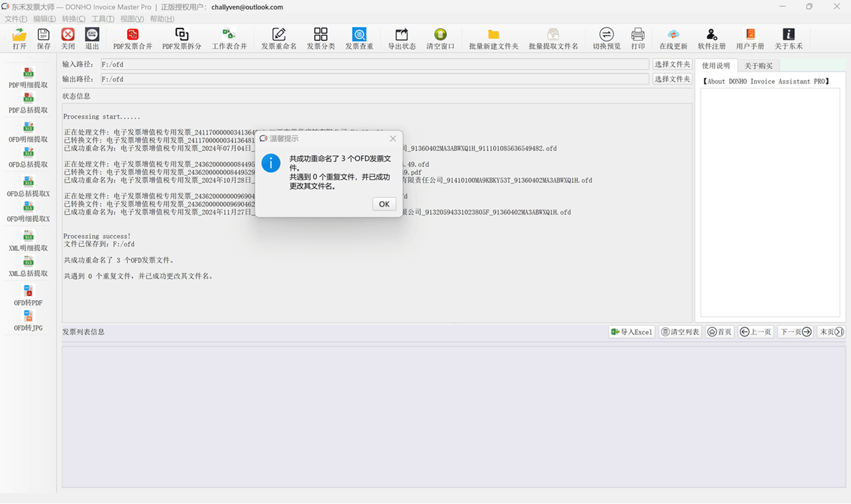
Task: Open the 帮助(H) menu
Action: [x=162, y=19]
